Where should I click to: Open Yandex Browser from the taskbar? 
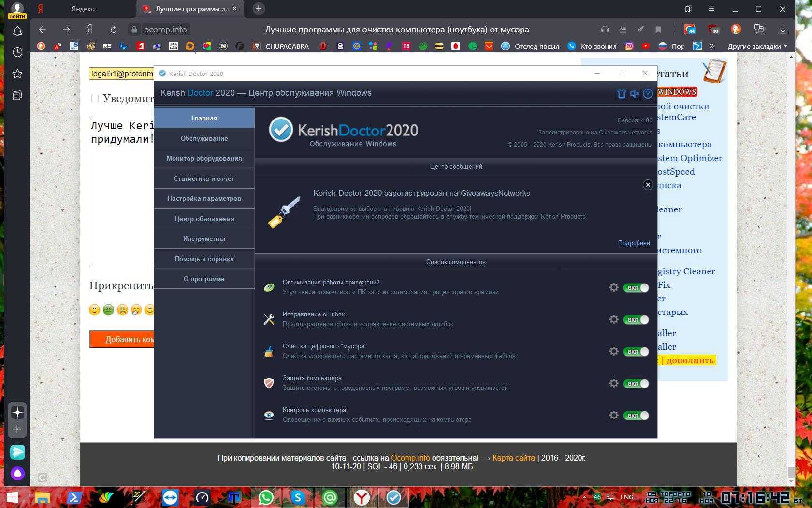point(362,497)
